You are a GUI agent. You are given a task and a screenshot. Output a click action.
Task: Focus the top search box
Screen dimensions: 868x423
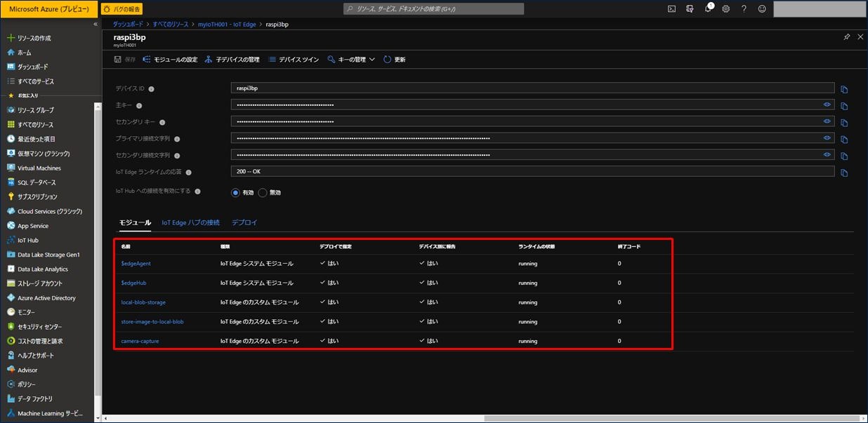tap(433, 9)
